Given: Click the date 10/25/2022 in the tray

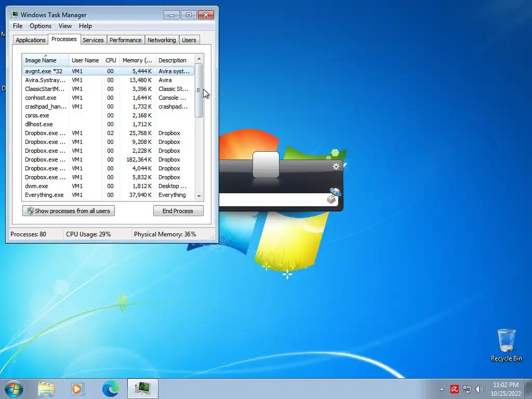Looking at the screenshot, I should [x=506, y=394].
